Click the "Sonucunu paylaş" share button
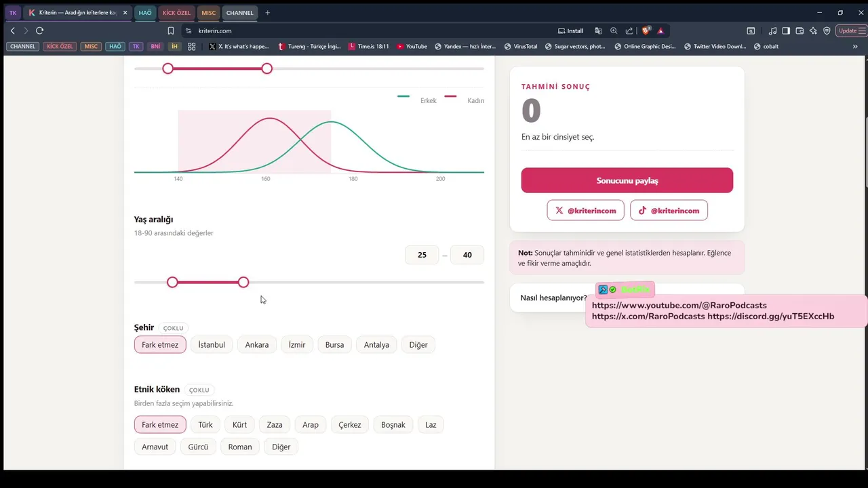The height and width of the screenshot is (488, 868). (627, 180)
